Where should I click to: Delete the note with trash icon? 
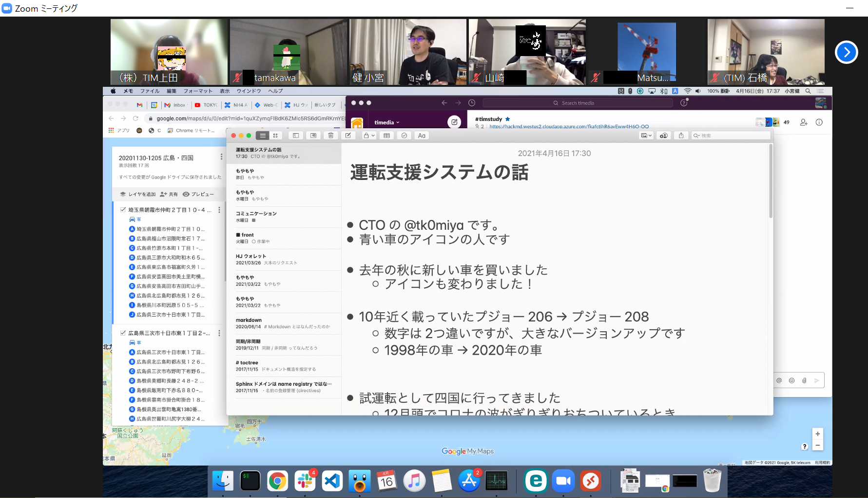click(331, 136)
